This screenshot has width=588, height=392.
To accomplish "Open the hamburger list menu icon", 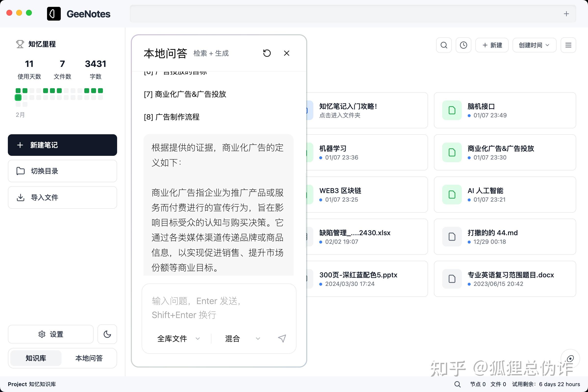I will pyautogui.click(x=568, y=45).
